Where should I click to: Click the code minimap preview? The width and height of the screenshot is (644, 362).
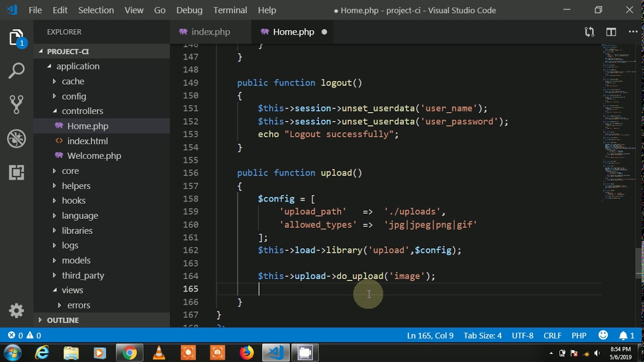[x=618, y=123]
